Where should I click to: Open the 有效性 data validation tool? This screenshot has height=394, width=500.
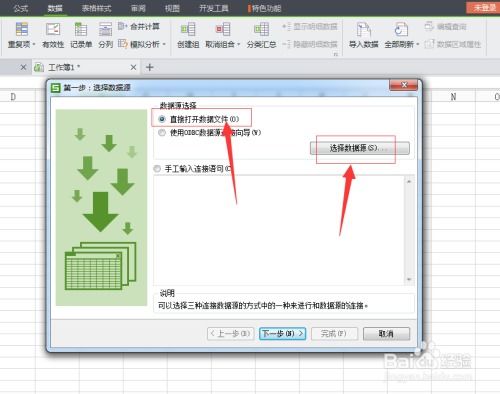point(53,35)
